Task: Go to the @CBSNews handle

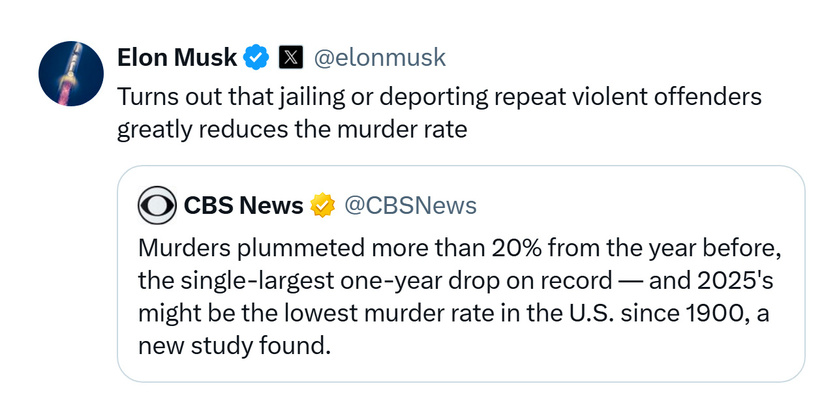Action: pyautogui.click(x=410, y=206)
